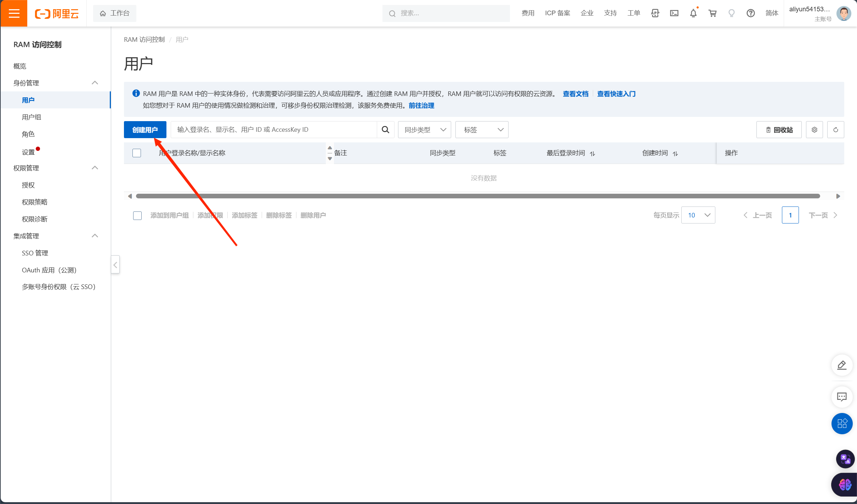Open 权限策略 in the sidebar
Viewport: 857px width, 504px height.
click(35, 202)
